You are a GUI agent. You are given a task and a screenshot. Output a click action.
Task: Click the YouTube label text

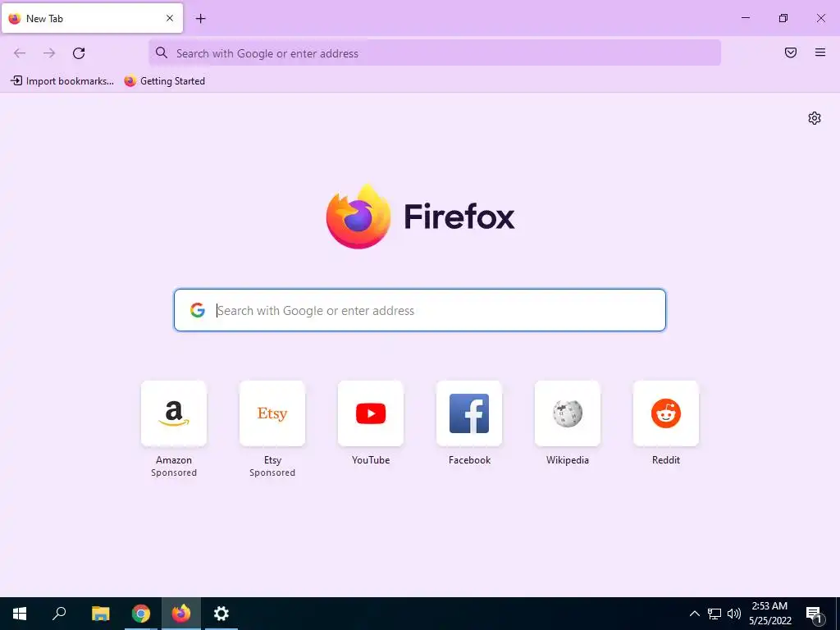371,460
